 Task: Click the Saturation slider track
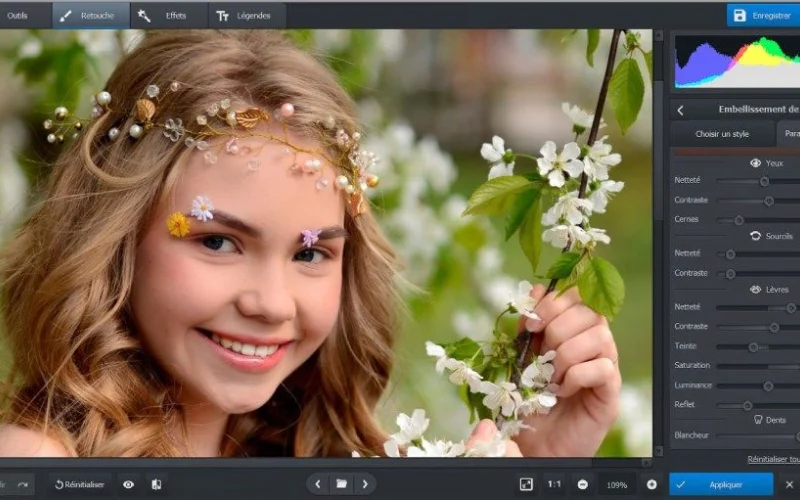click(x=758, y=366)
